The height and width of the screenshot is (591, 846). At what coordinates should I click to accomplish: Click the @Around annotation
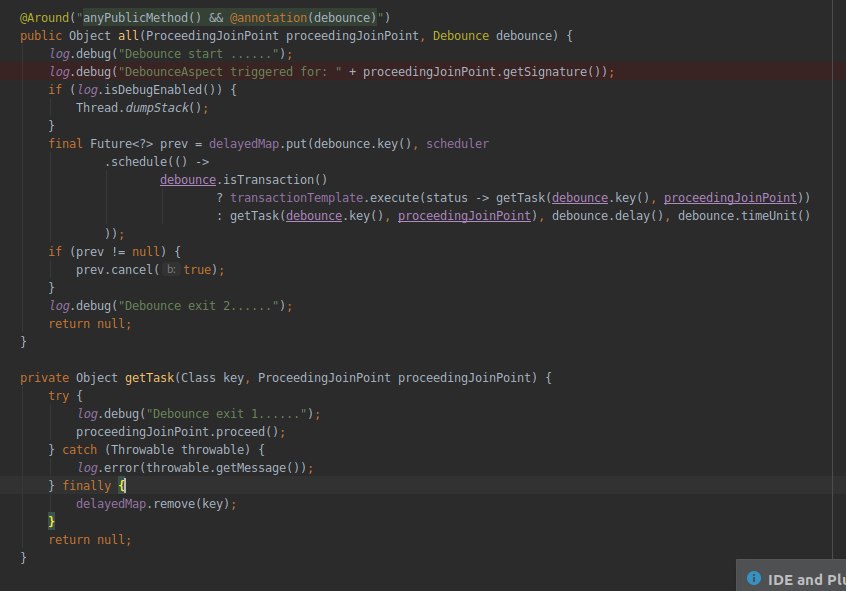[45, 18]
